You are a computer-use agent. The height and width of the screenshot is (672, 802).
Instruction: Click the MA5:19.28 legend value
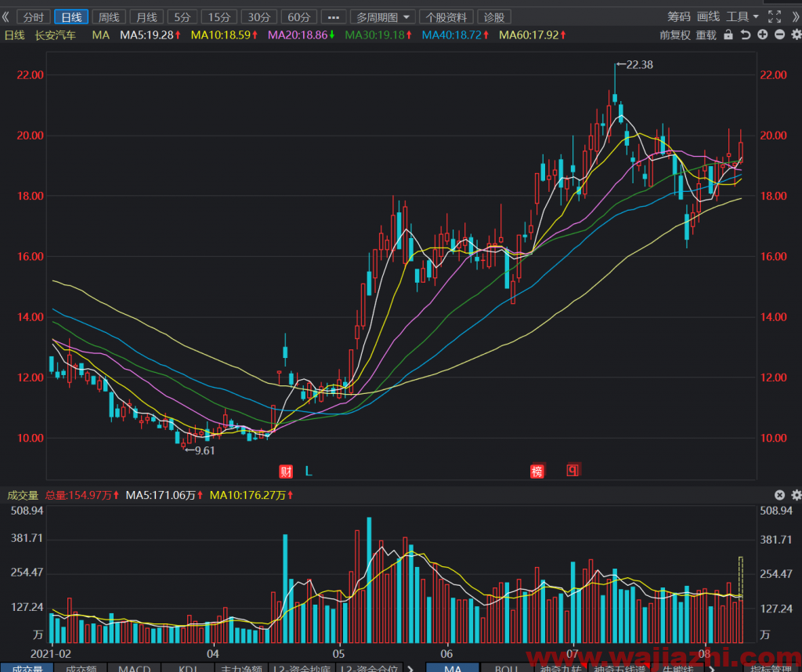(x=150, y=34)
